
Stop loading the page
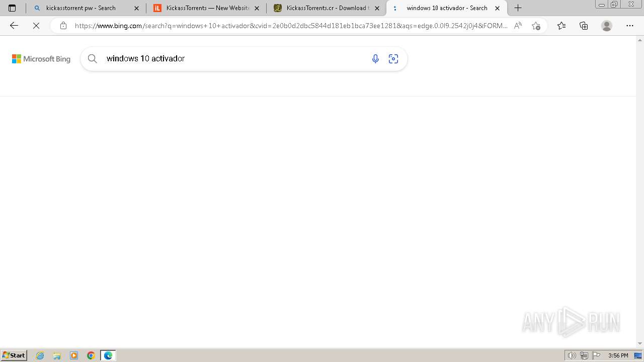pyautogui.click(x=36, y=26)
